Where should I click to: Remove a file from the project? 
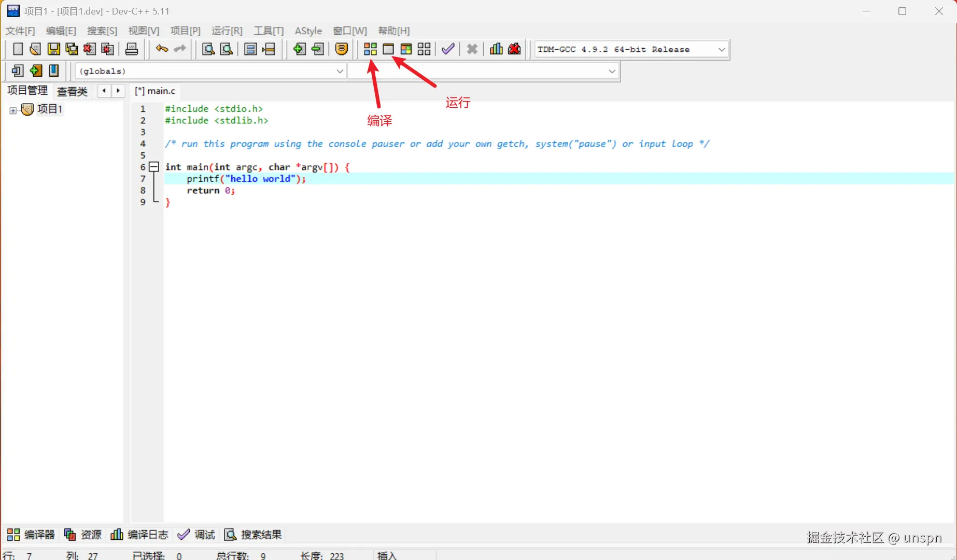tap(318, 49)
